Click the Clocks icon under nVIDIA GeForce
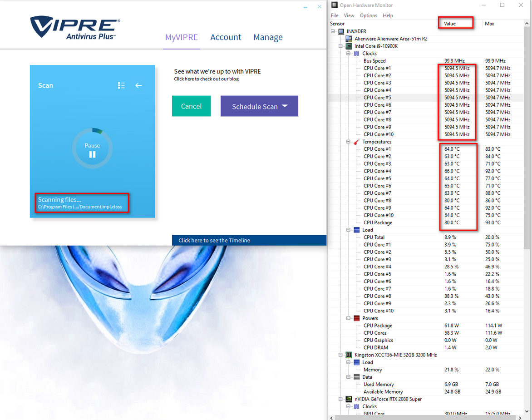 coord(357,406)
